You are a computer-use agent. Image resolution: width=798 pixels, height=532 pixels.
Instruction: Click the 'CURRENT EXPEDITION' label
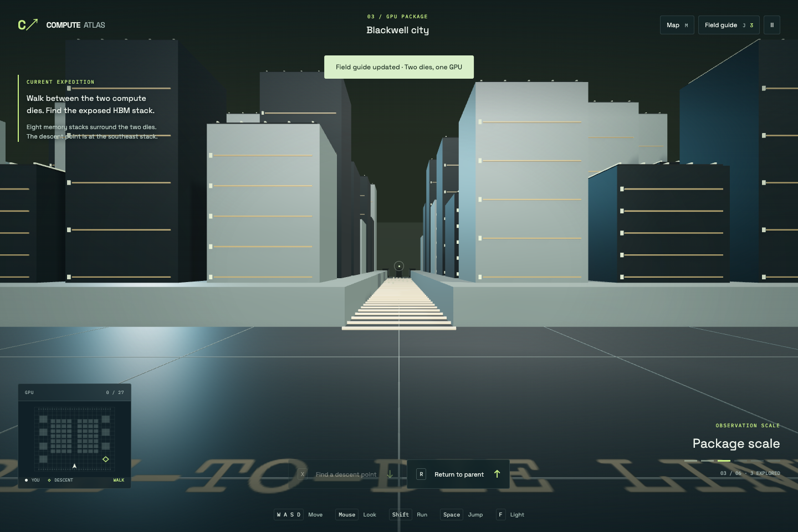point(60,82)
